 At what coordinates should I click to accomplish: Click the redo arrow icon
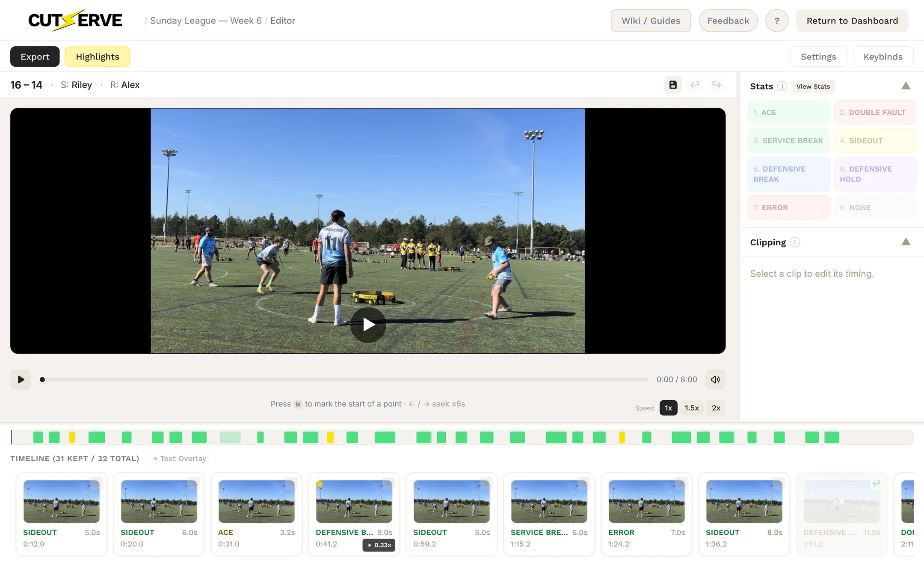[x=717, y=85]
